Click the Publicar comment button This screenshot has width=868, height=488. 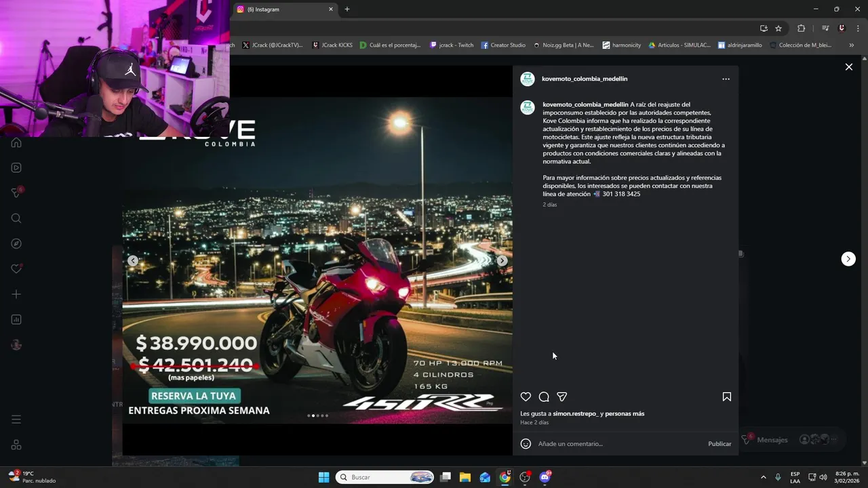(719, 444)
